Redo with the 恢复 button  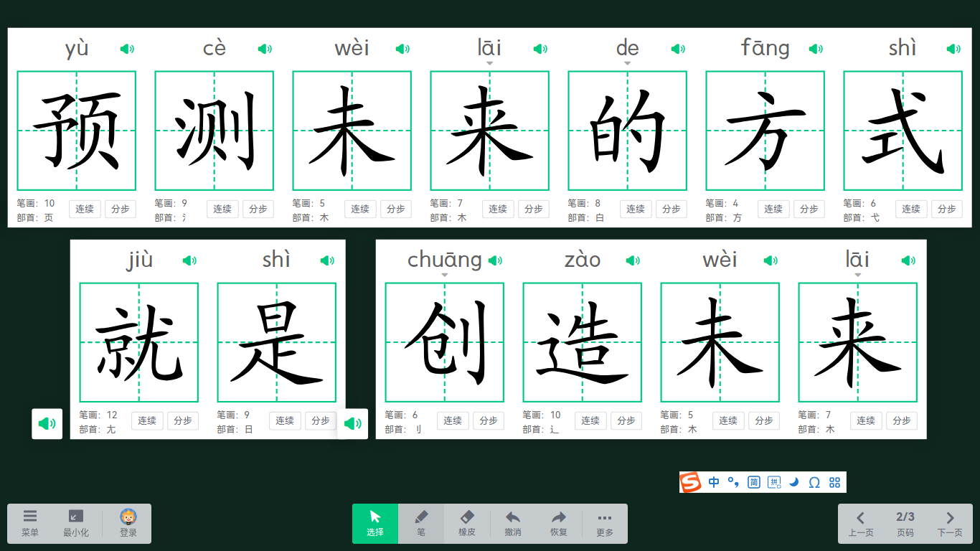559,524
